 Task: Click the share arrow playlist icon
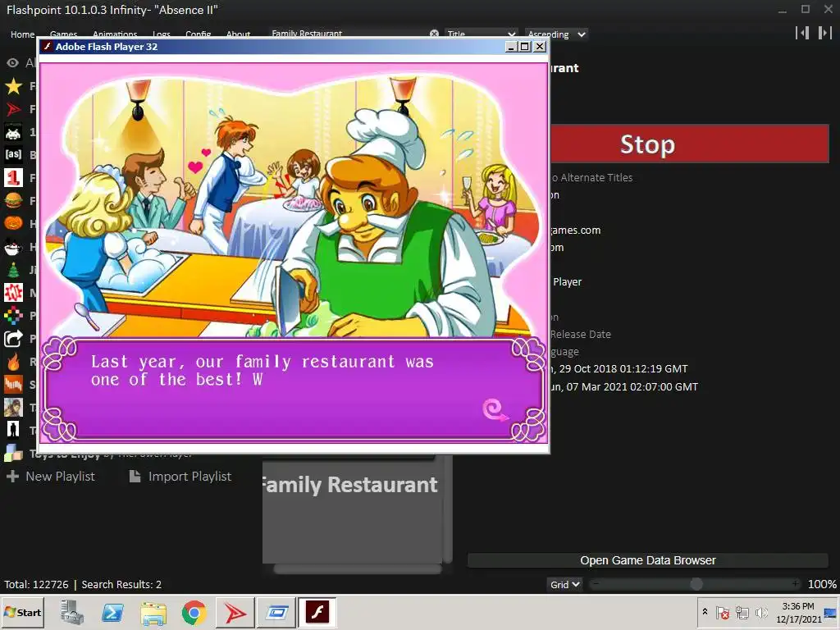[x=13, y=339]
